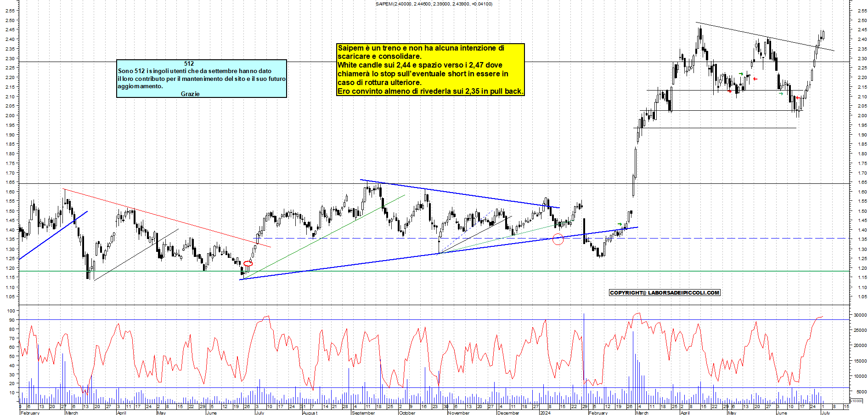Screen dimensions: 868x415
Task: Click the 'September' month label on time axis
Action: [x=363, y=413]
